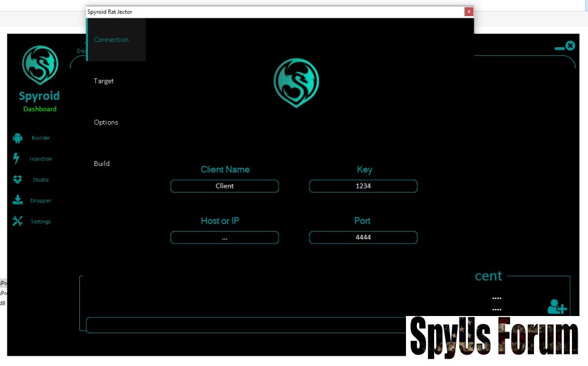Minimize the dashboard using the dash icon
Image resolution: width=588 pixels, height=366 pixels.
coord(559,49)
